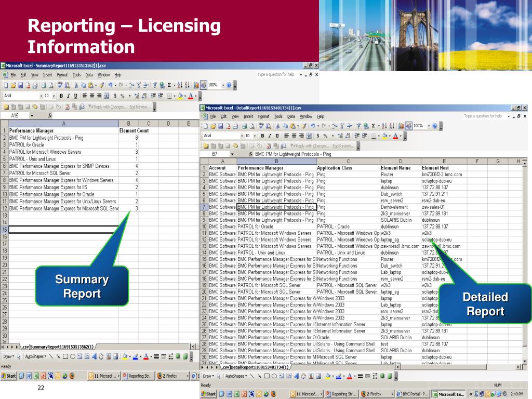Click the Microsoft Ex... taskbar button

point(448,394)
